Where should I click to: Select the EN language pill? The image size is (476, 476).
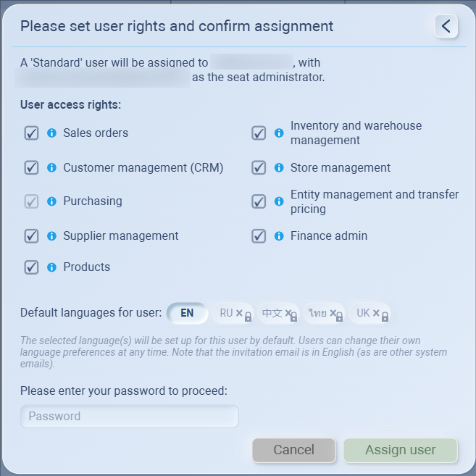[187, 313]
